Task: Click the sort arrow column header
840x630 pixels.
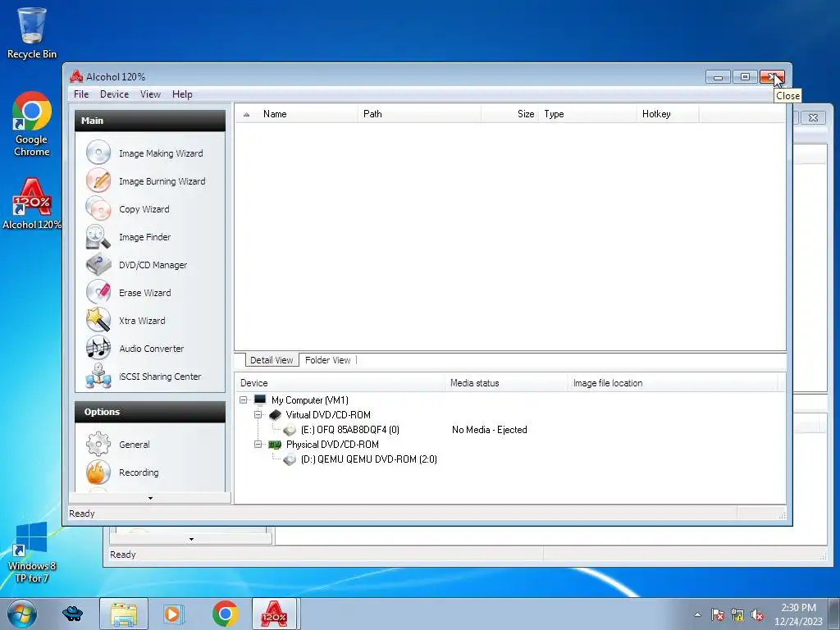Action: pos(246,114)
